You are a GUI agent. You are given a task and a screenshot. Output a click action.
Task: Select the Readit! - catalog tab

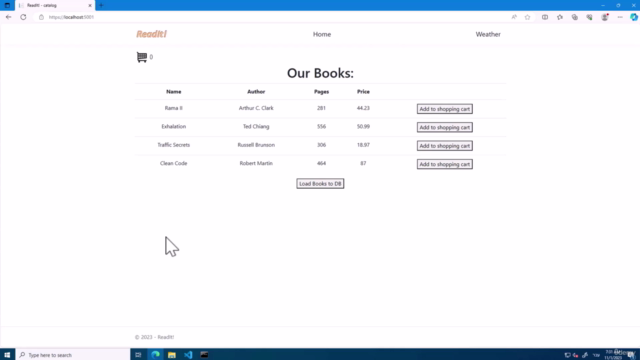[55, 5]
